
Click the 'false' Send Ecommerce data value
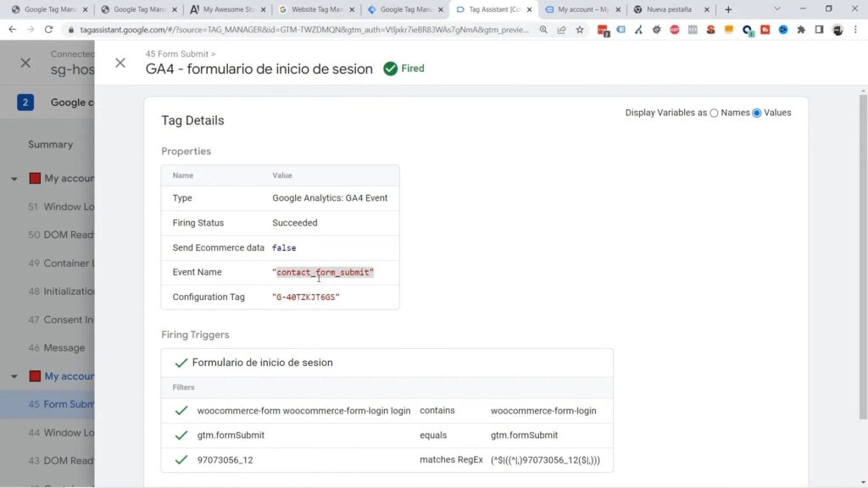[x=284, y=248]
